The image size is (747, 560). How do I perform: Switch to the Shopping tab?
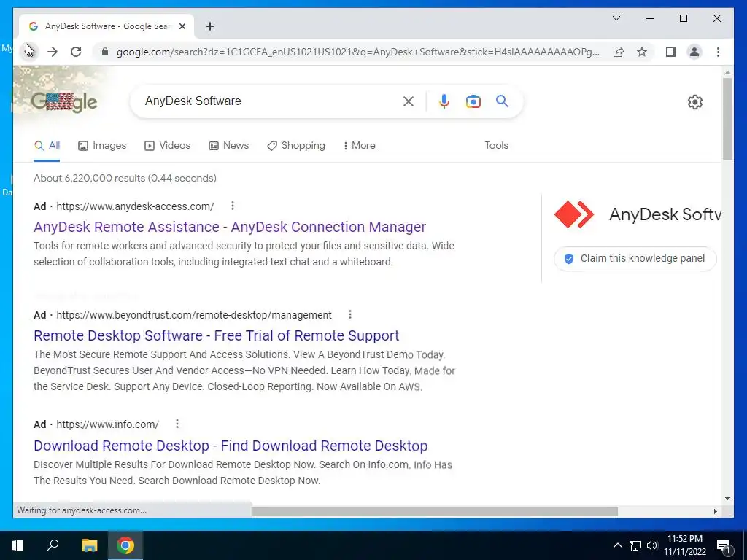(296, 146)
